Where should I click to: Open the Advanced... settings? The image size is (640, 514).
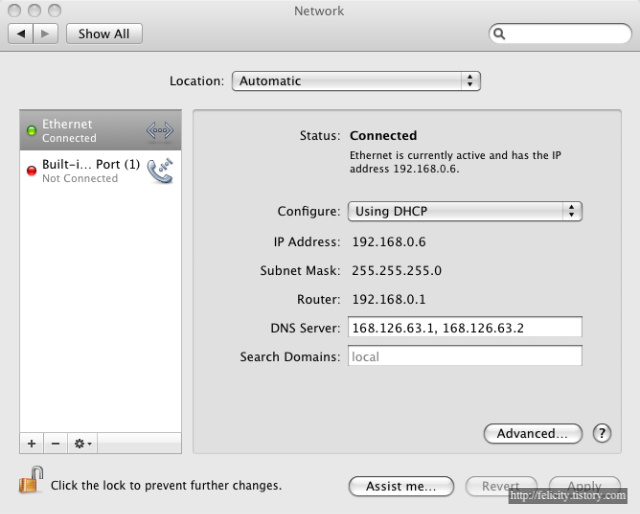533,433
